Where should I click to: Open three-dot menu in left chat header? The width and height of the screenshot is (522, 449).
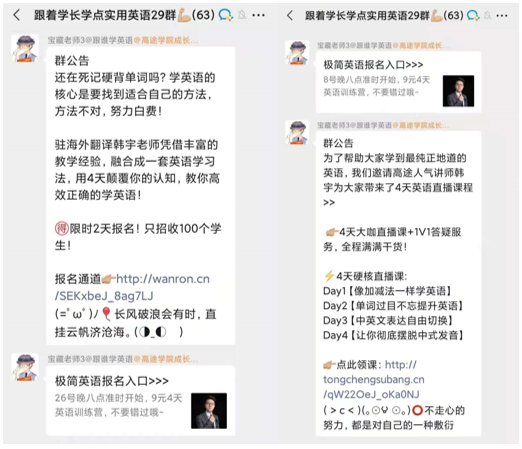(x=258, y=15)
